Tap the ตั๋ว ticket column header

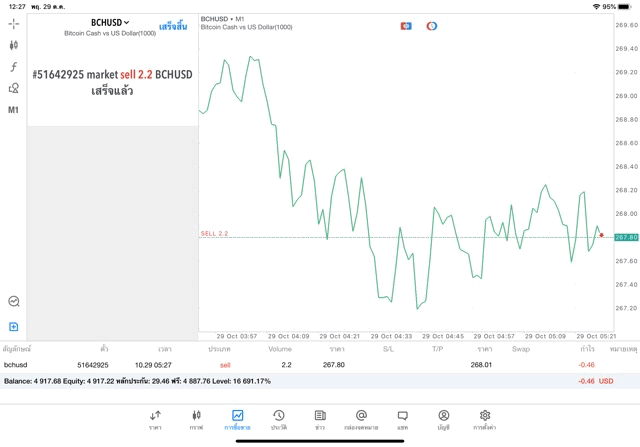[x=104, y=349]
